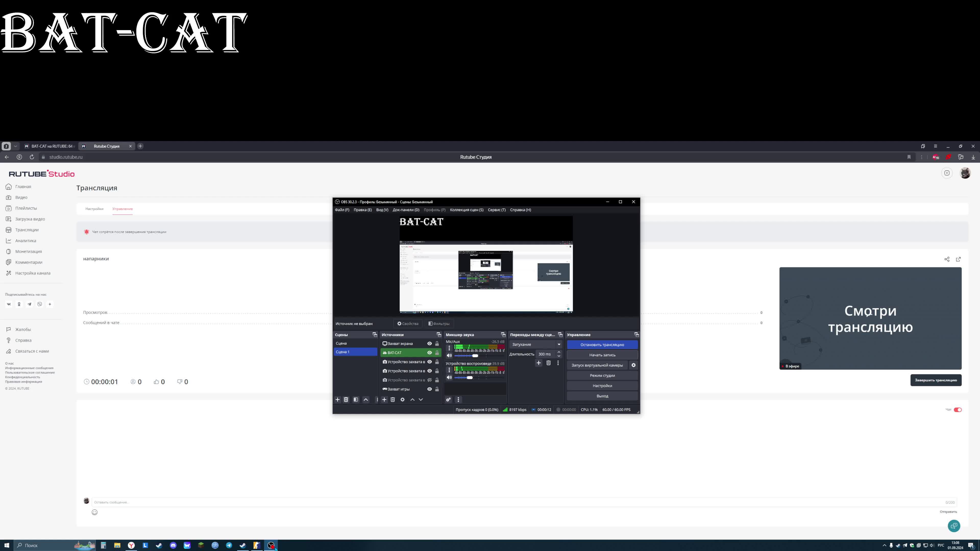980x551 pixels.
Task: Click Завершить трансляцию button
Action: pos(936,380)
